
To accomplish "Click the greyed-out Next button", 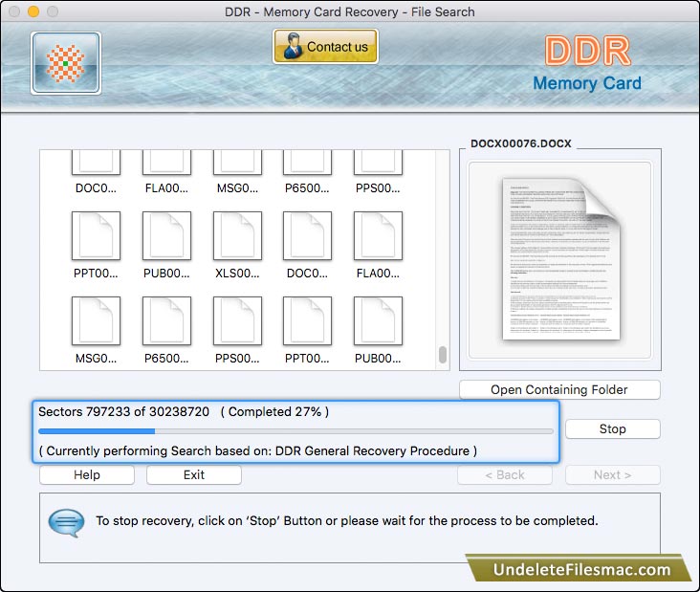I will (x=612, y=474).
